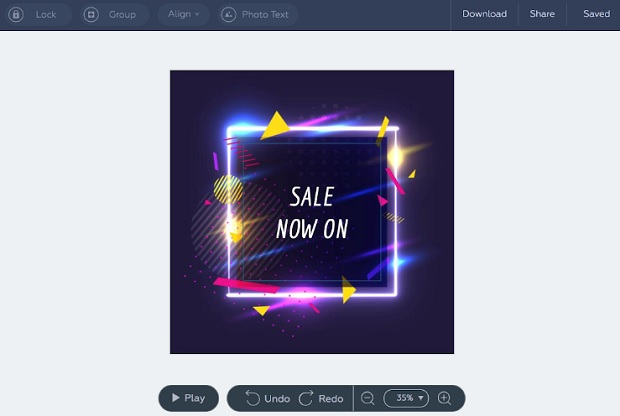Open the Align dropdown menu

tap(183, 14)
